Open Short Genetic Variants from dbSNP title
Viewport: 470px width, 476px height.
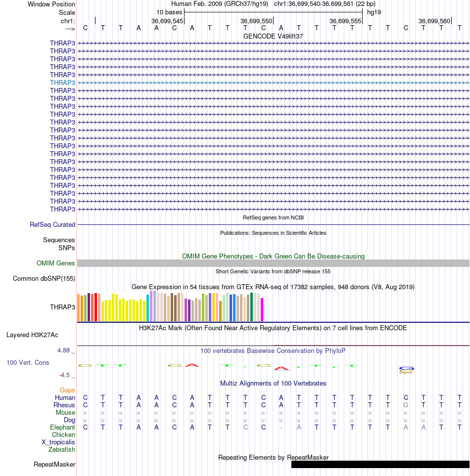coord(273,271)
